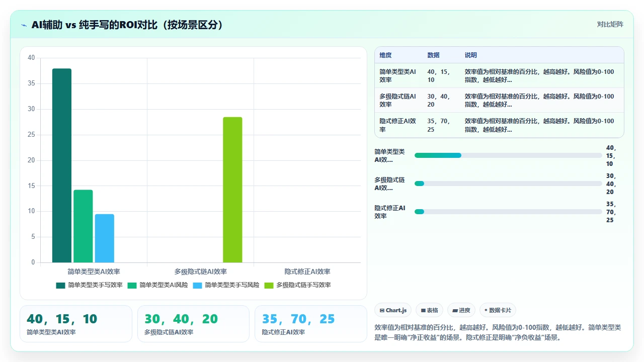Toggle the 简单类型类手写效率 legend item
Image resolution: width=644 pixels, height=362 pixels.
point(89,285)
